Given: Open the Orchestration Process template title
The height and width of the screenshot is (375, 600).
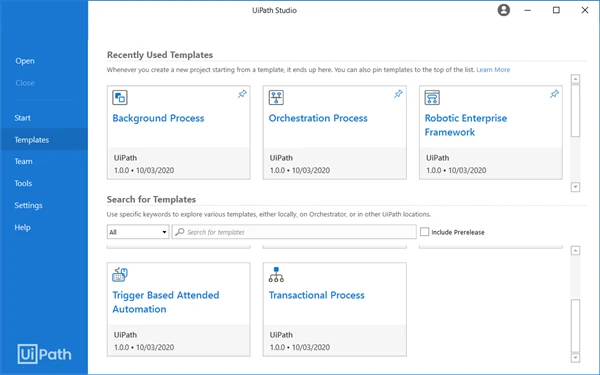Looking at the screenshot, I should (x=318, y=118).
